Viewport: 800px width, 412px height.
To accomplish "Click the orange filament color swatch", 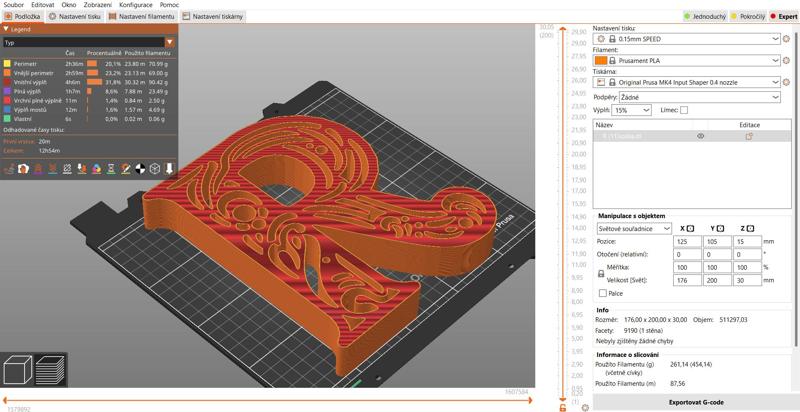I will pos(601,60).
